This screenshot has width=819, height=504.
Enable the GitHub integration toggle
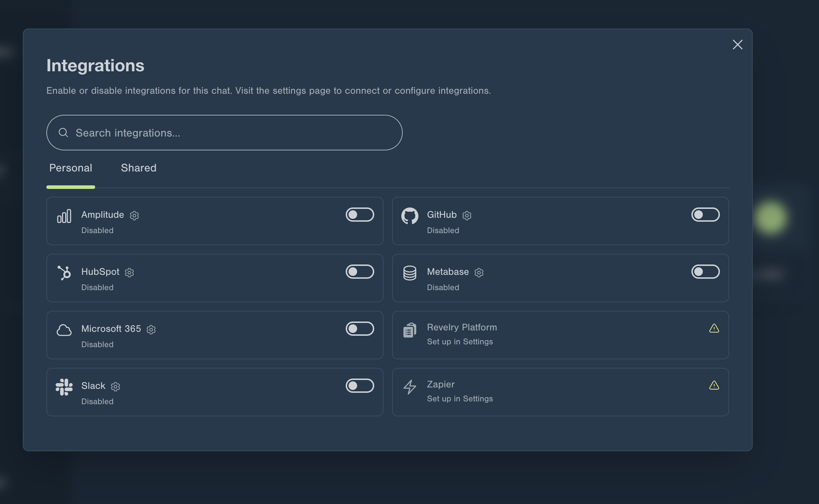tap(706, 214)
